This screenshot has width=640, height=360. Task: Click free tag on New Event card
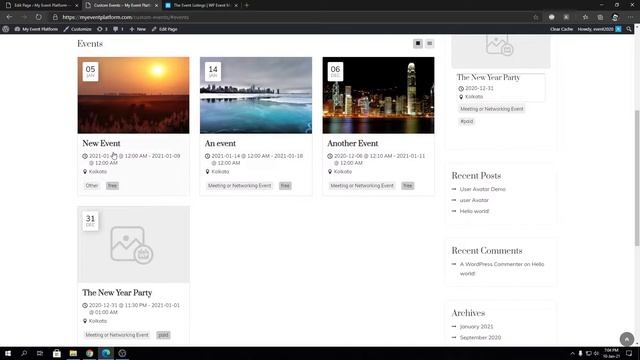coord(112,186)
